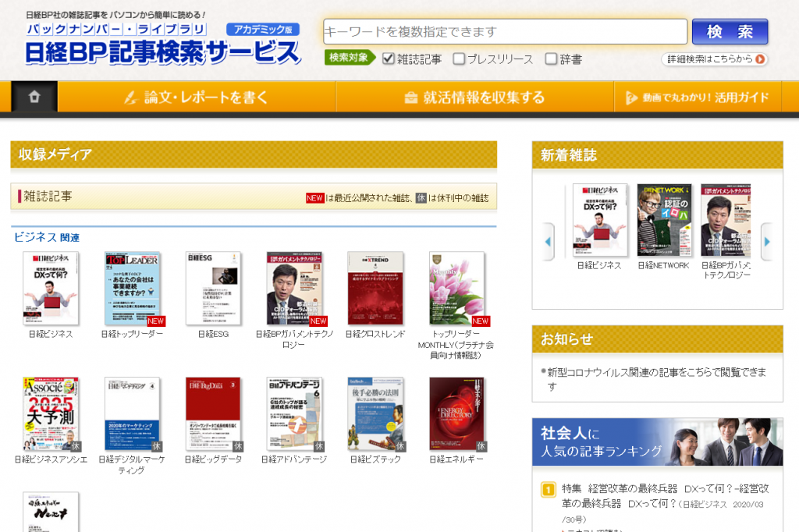Image resolution: width=799 pixels, height=532 pixels.
Task: Open 日経デジタルマーケティング magazine cover
Action: 132,413
